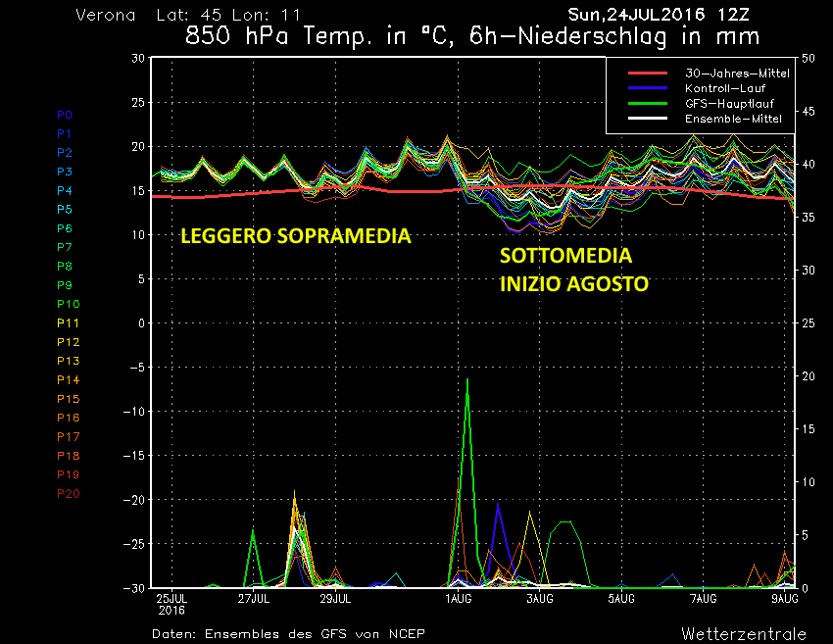Click the GFS-Hauptlauf legend text
This screenshot has height=644, width=833.
click(729, 104)
